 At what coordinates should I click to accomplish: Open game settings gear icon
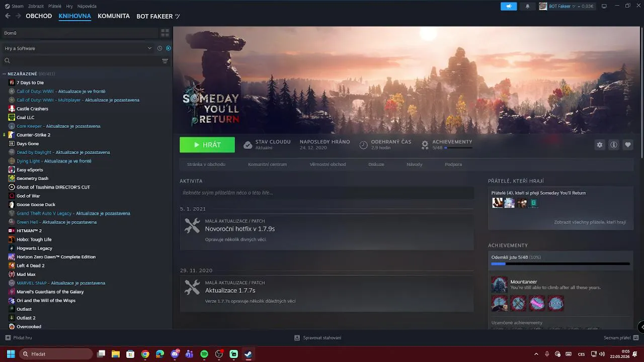600,145
